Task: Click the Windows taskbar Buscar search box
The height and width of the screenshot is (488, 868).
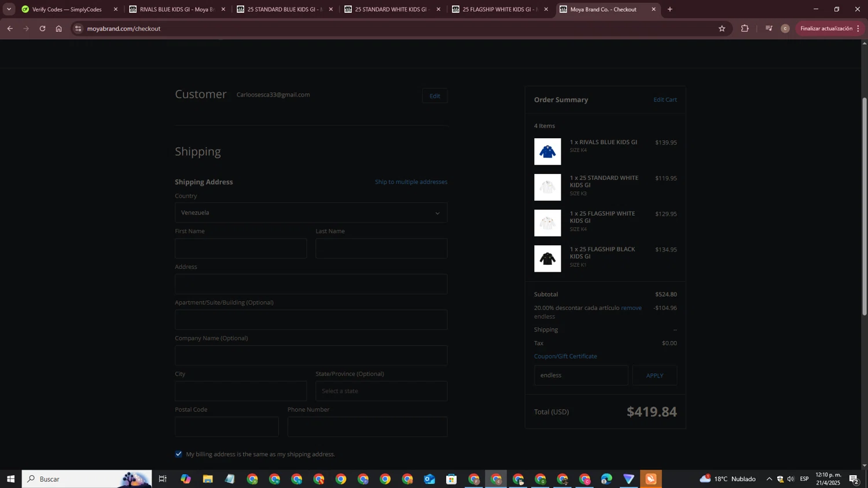Action: [87, 479]
